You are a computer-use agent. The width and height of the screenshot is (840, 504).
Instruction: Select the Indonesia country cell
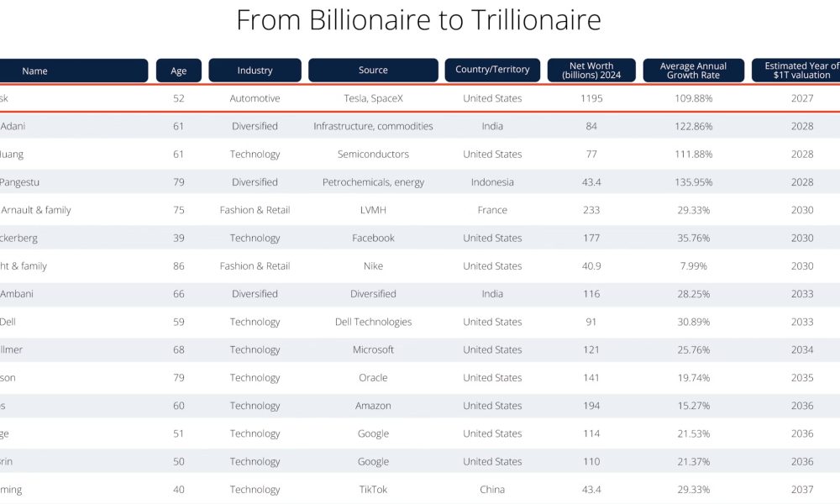click(x=492, y=182)
